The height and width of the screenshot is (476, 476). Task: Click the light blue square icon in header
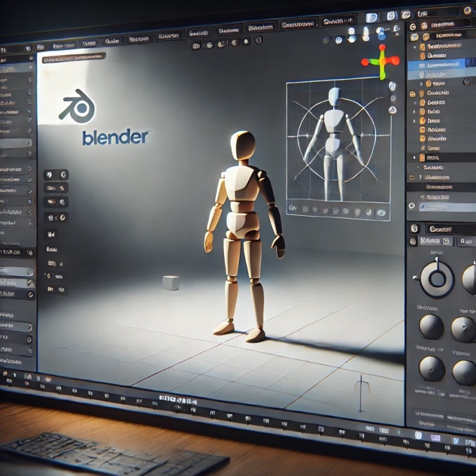click(372, 18)
